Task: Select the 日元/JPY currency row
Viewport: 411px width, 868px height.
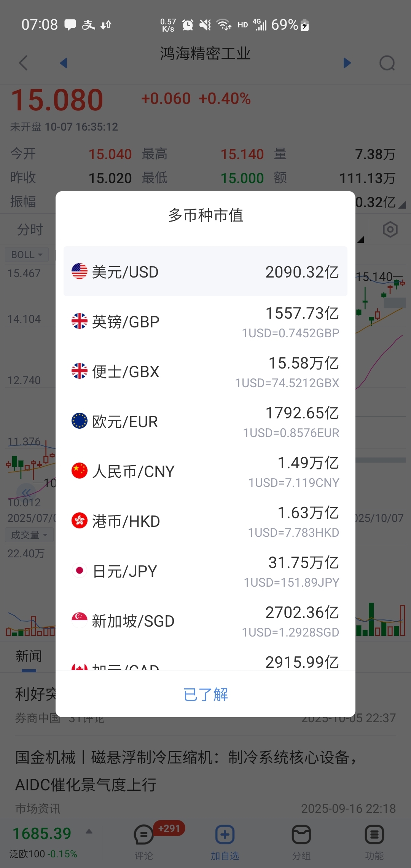Action: point(205,571)
